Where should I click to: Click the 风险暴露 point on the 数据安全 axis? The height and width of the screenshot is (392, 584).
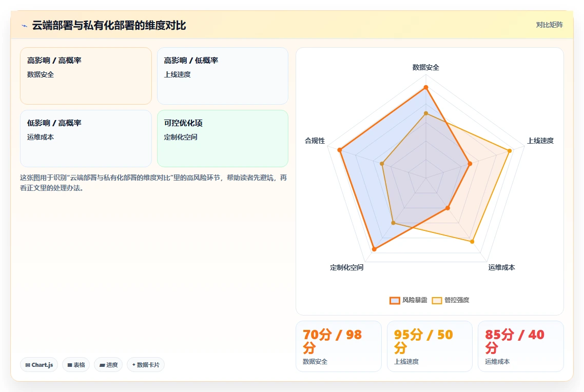426,88
